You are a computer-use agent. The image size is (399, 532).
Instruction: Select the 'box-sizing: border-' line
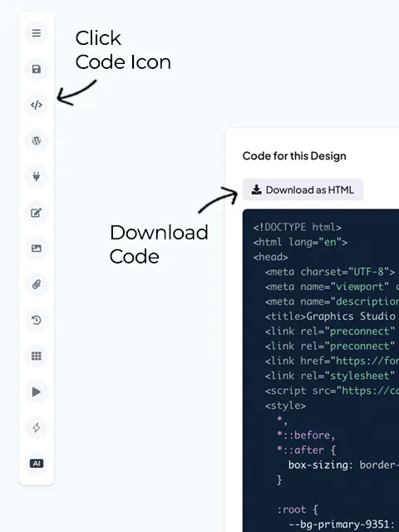pyautogui.click(x=343, y=465)
